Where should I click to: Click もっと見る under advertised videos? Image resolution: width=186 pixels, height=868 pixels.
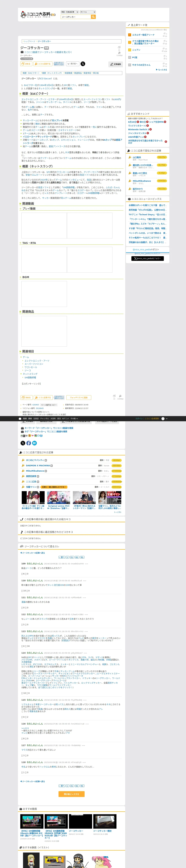(117, 512)
